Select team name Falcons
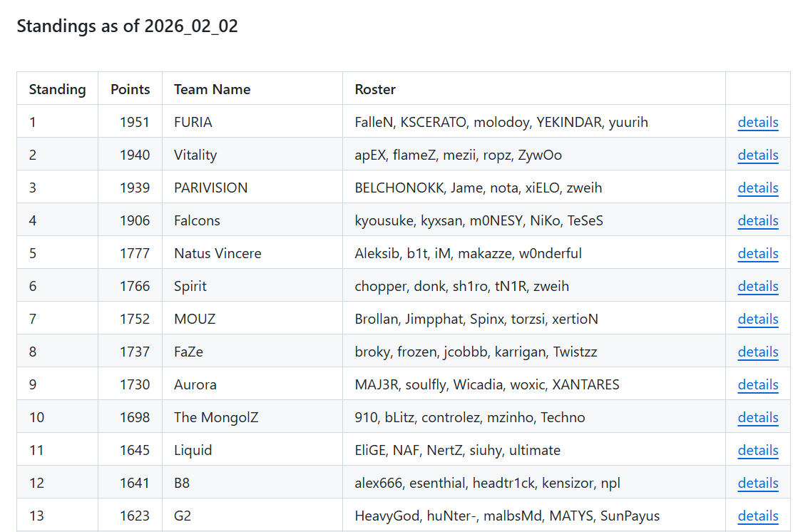The height and width of the screenshot is (532, 793). 197,221
